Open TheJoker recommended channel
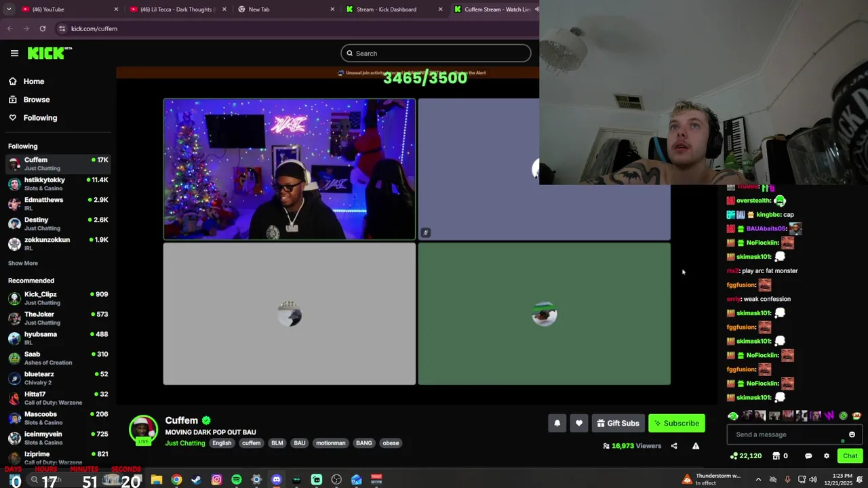 (58, 319)
